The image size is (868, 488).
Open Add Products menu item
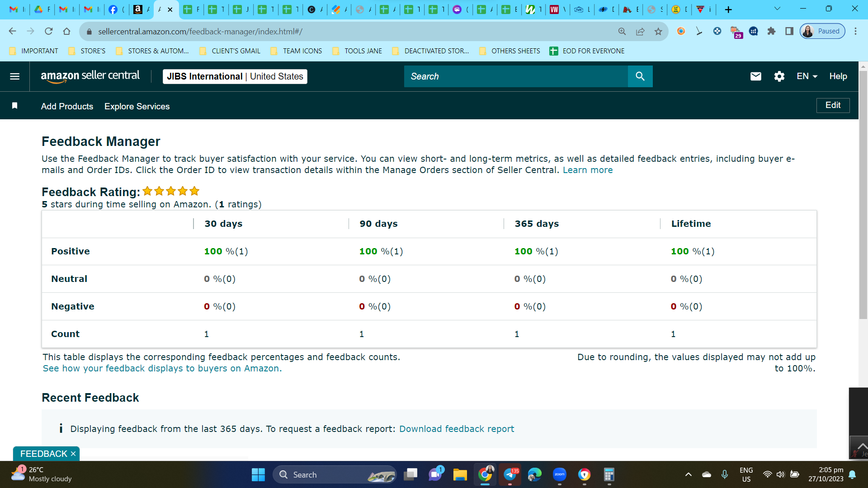point(67,106)
